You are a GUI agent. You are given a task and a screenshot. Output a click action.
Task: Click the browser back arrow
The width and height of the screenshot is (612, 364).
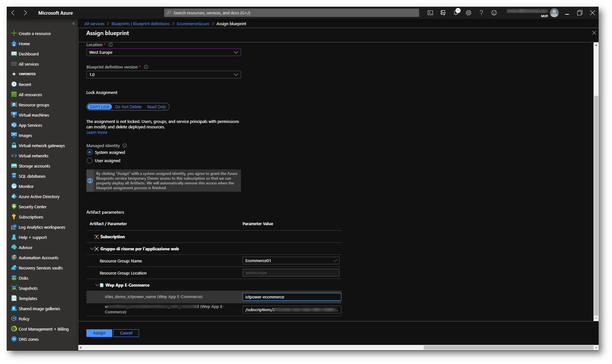[x=13, y=13]
